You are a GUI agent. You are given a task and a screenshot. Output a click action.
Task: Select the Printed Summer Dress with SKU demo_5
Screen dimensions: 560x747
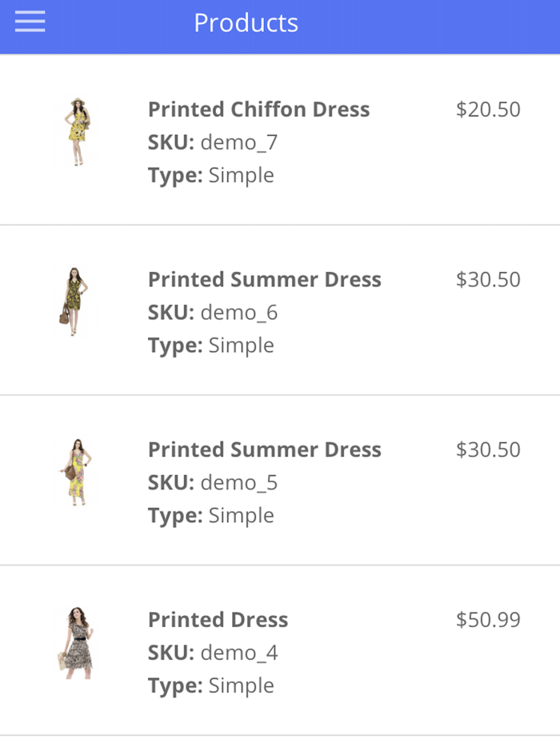[264, 449]
